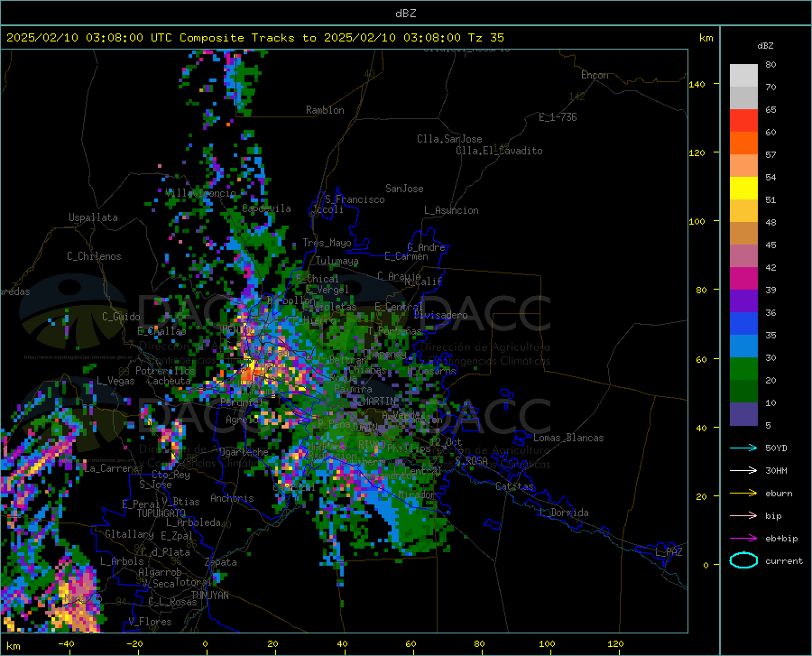Click the 'L_Vegas' map label

coord(115,381)
